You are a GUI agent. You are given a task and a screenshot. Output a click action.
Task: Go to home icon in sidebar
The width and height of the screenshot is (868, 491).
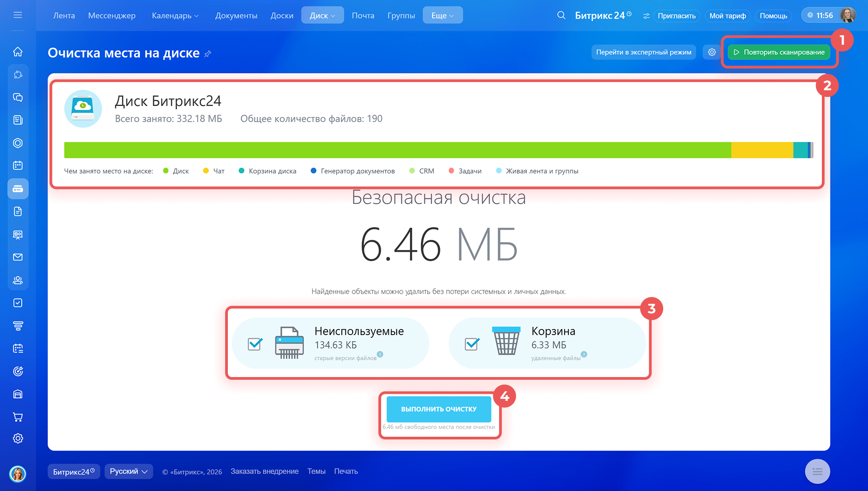(x=18, y=52)
